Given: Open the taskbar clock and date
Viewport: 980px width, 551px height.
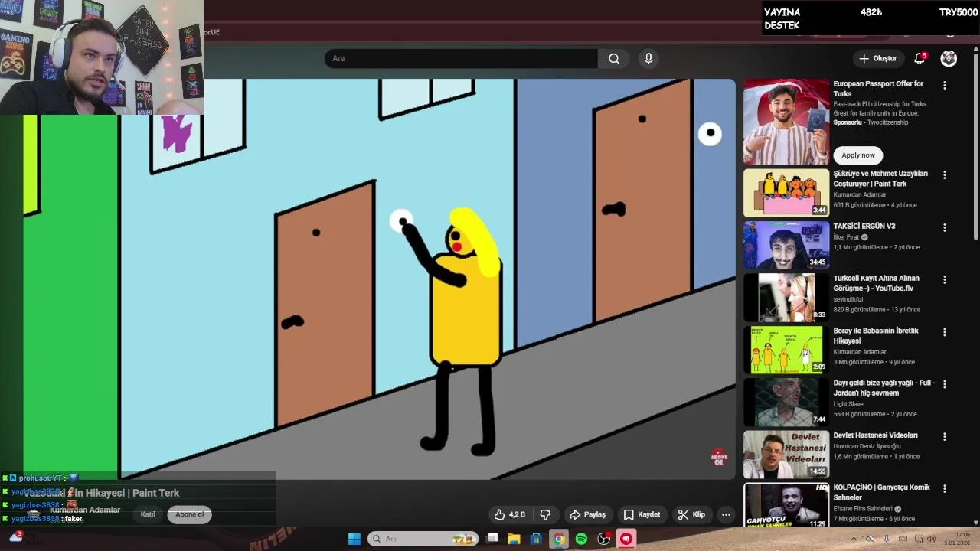Looking at the screenshot, I should [959, 539].
